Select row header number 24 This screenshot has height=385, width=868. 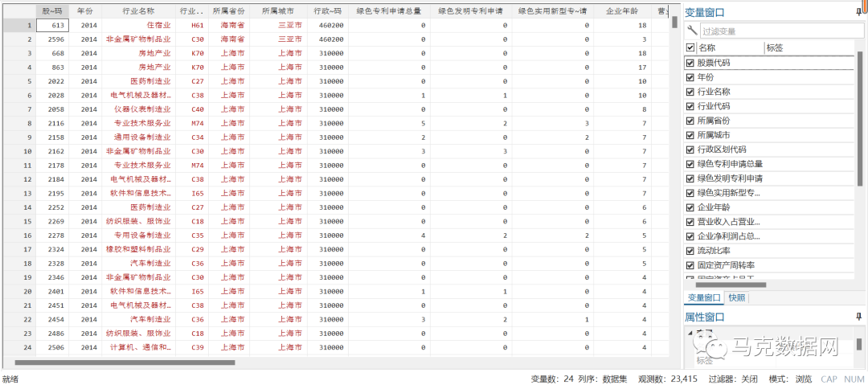click(x=18, y=346)
